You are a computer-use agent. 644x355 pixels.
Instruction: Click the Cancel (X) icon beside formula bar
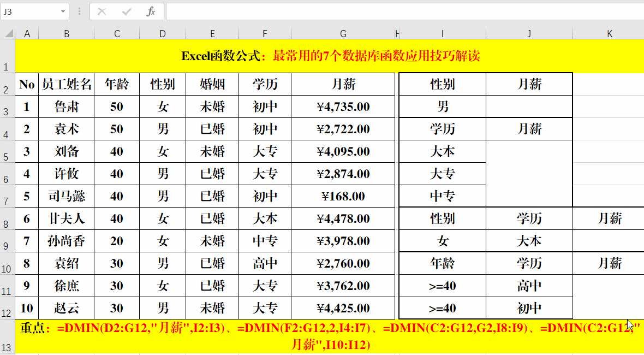pos(103,11)
